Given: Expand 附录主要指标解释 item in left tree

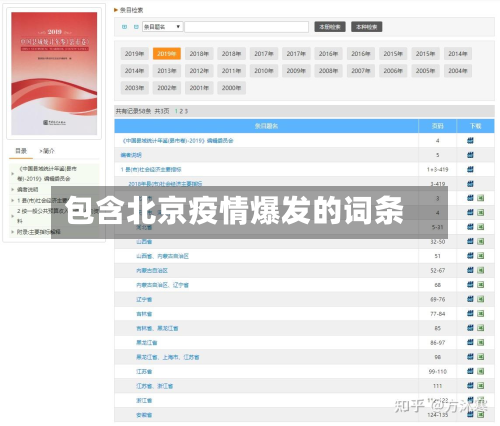Looking at the screenshot, I should (x=13, y=232).
